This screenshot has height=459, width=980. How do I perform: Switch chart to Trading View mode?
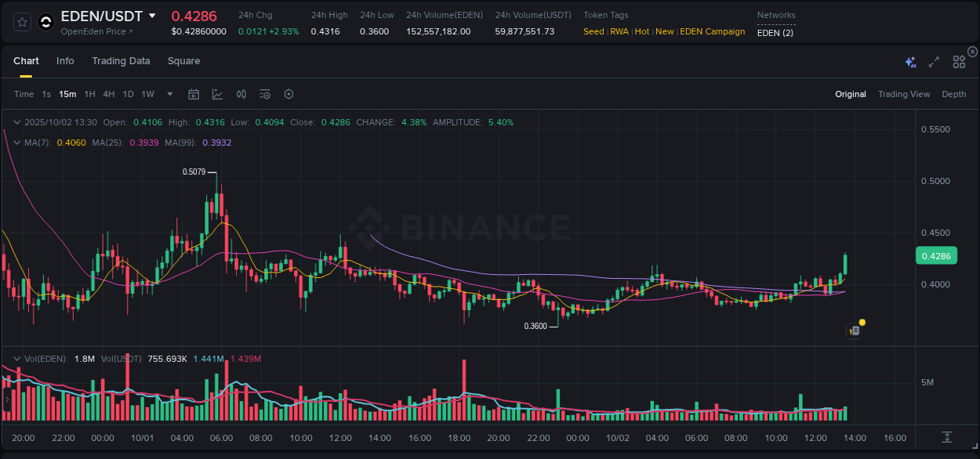pos(904,94)
